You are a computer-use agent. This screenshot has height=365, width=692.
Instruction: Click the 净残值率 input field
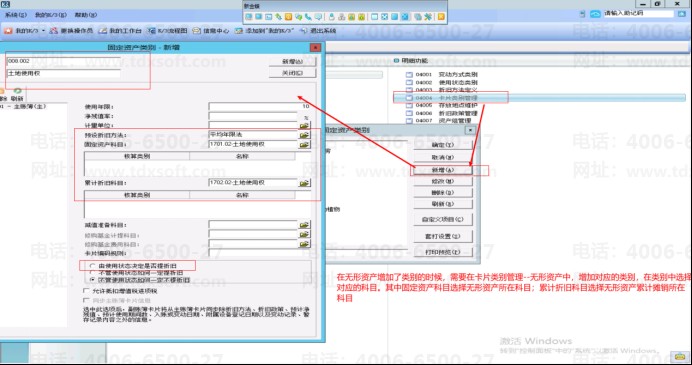(x=253, y=116)
